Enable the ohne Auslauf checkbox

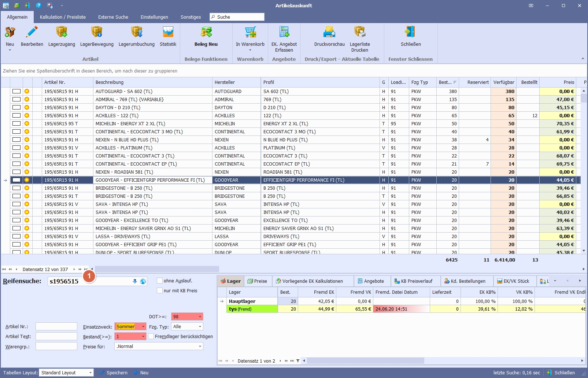(x=160, y=281)
